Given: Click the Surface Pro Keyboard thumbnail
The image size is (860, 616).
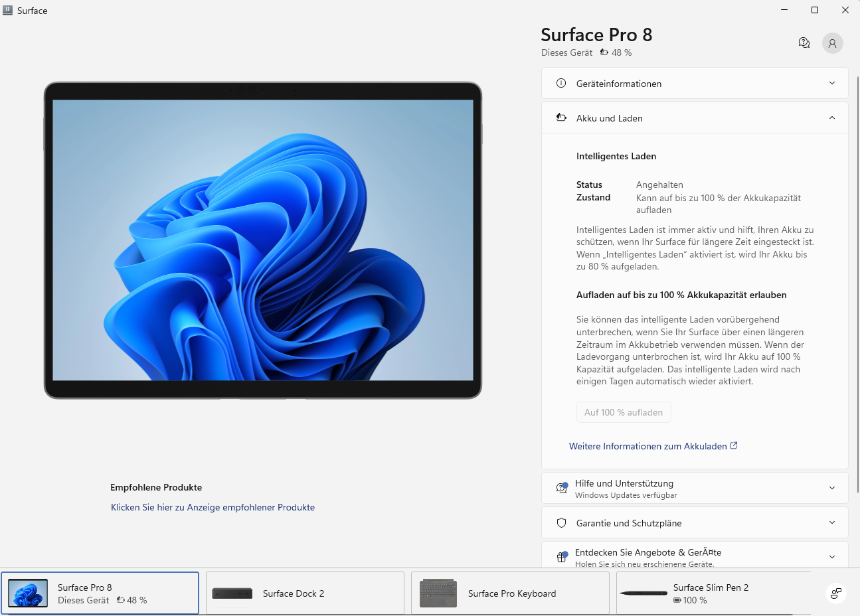Looking at the screenshot, I should pyautogui.click(x=438, y=593).
